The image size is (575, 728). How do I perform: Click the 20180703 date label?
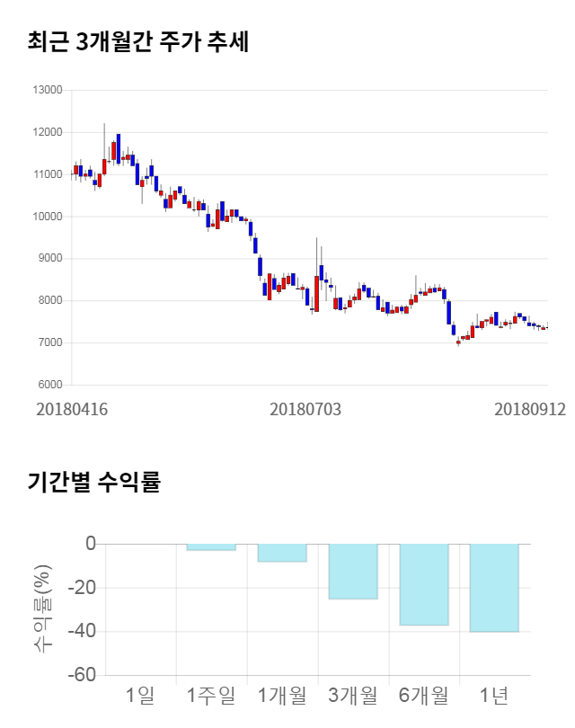click(305, 409)
